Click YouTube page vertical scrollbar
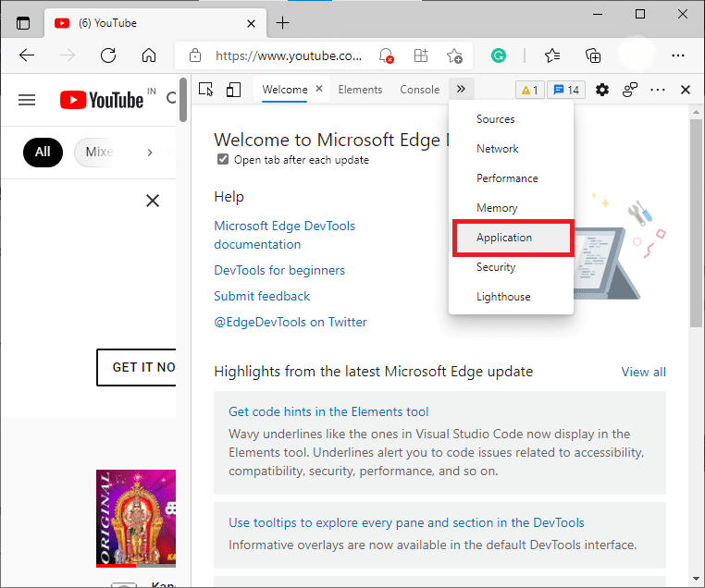Viewport: 705px width, 588px height. 183,100
